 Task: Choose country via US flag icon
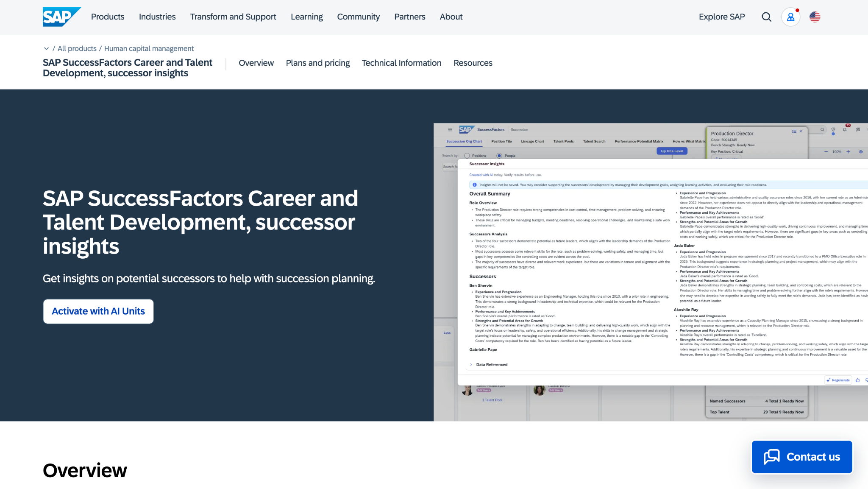click(815, 17)
